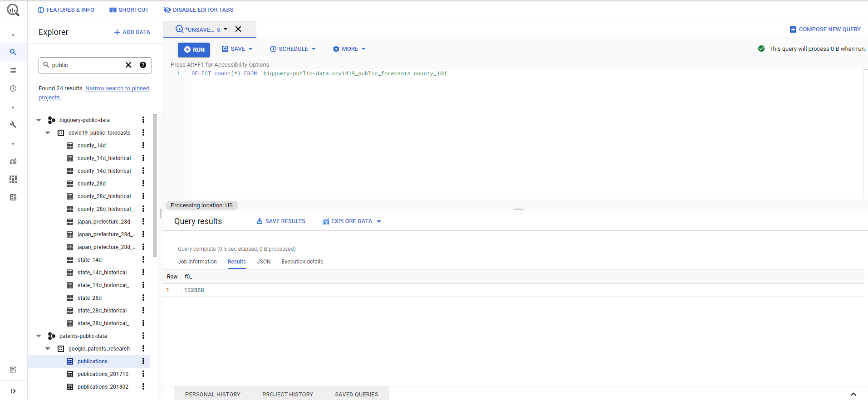Click the result cell 132888

(194, 290)
